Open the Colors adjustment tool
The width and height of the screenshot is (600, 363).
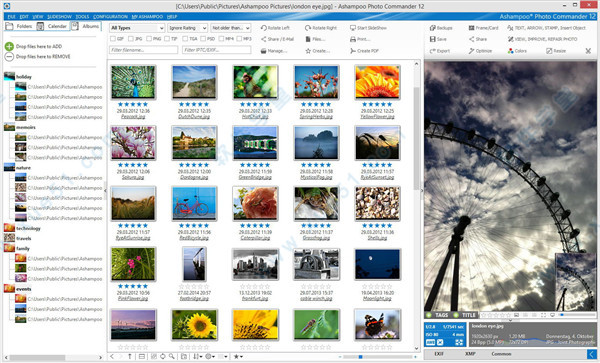[x=517, y=51]
